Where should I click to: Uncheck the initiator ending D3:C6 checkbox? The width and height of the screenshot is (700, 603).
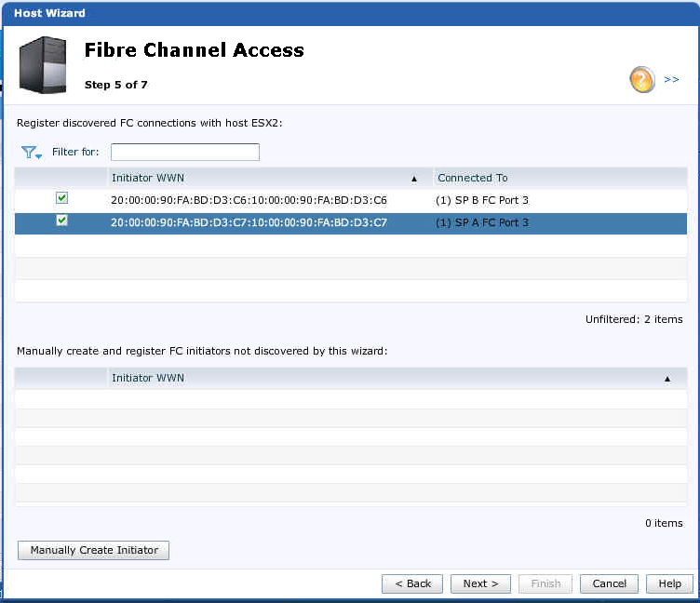tap(61, 197)
